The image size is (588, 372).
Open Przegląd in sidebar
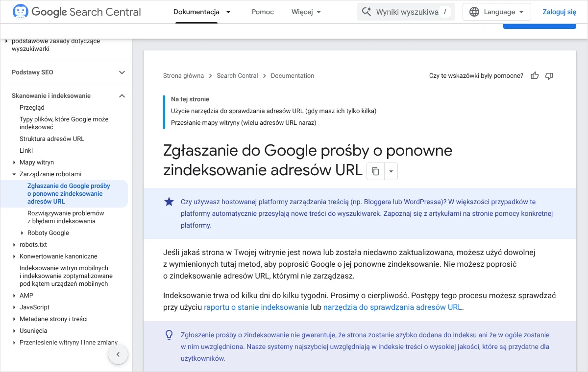coord(32,108)
